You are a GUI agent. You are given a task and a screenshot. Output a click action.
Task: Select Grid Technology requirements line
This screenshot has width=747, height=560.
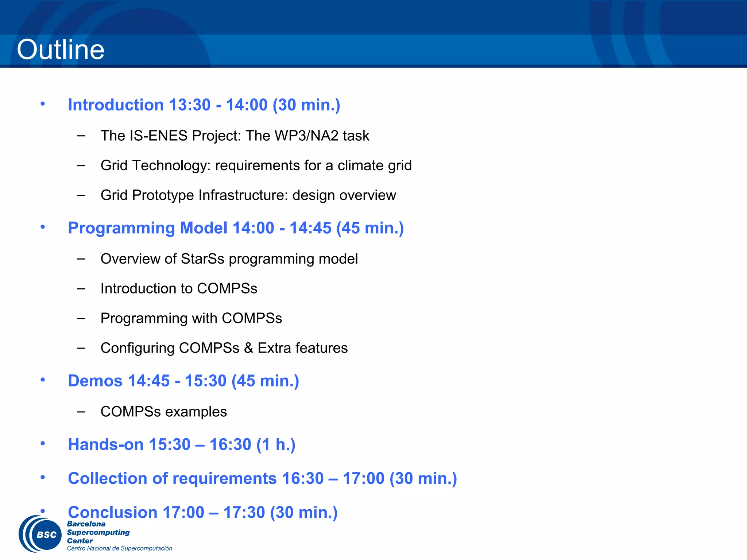256,166
